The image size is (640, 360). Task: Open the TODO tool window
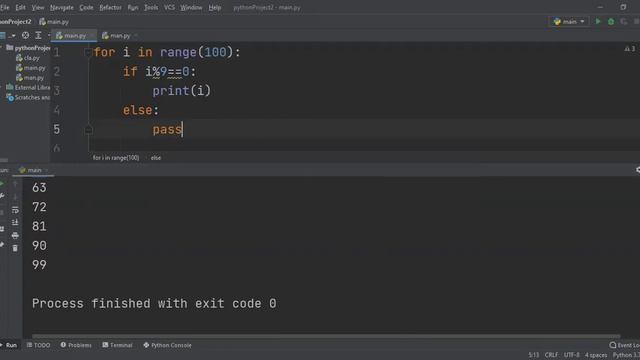click(x=38, y=345)
